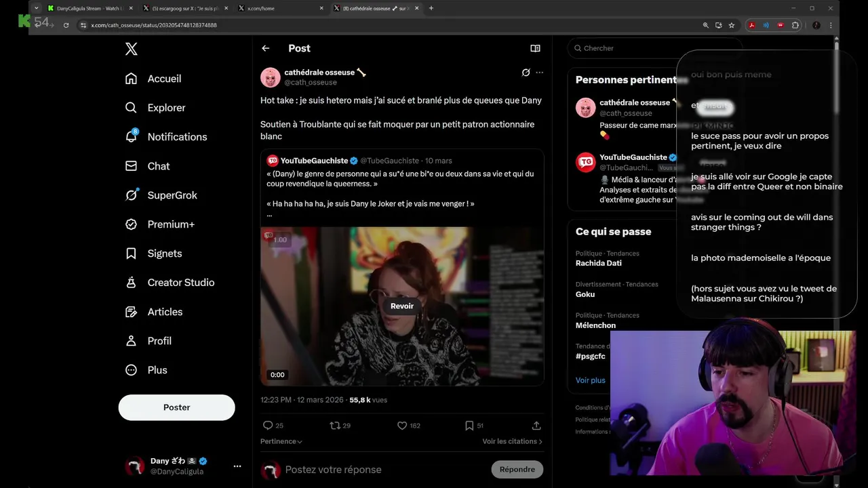
Task: Click site information icon in address bar
Action: [83, 25]
